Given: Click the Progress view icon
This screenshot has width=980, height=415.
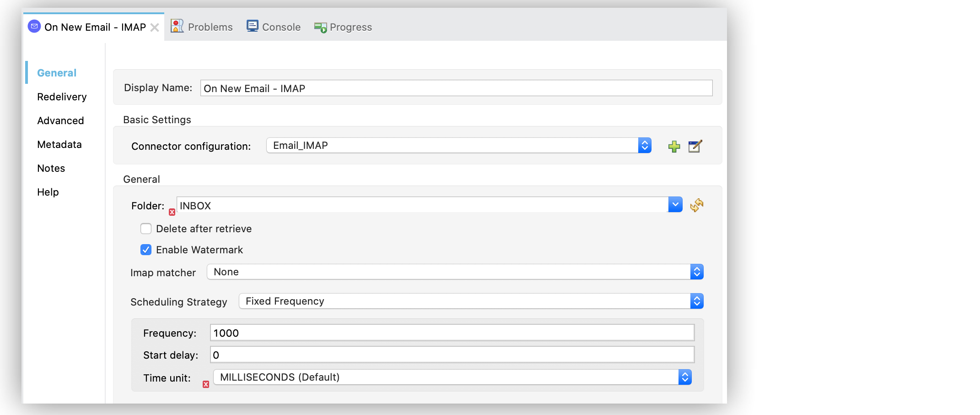Looking at the screenshot, I should pyautogui.click(x=320, y=27).
